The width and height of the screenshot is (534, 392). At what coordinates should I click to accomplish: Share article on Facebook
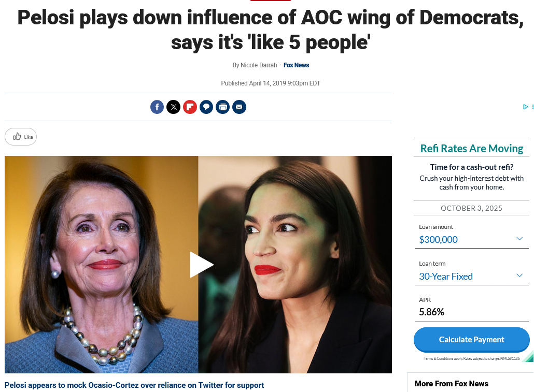(x=157, y=107)
